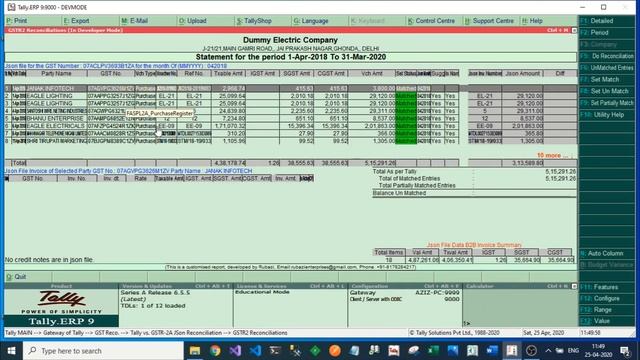Select the BHANU ENTERPRISE row
Image resolution: width=640 pixels, height=360 pixels.
[291, 118]
